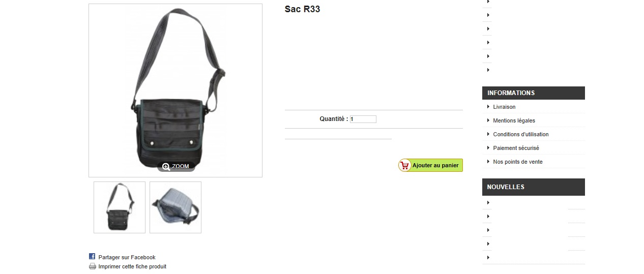Select the Partager sur Facebook link
Screen dimensions: 644x274
coord(127,257)
